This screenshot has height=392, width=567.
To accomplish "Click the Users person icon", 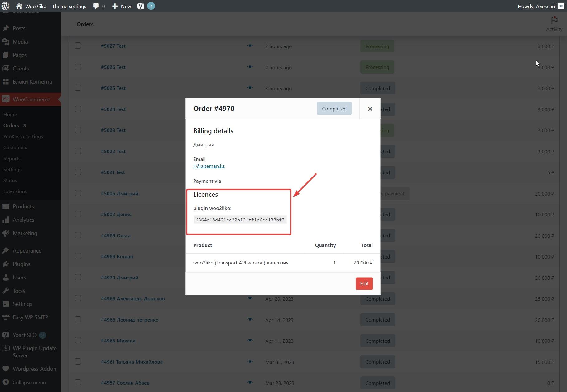I will (x=6, y=278).
